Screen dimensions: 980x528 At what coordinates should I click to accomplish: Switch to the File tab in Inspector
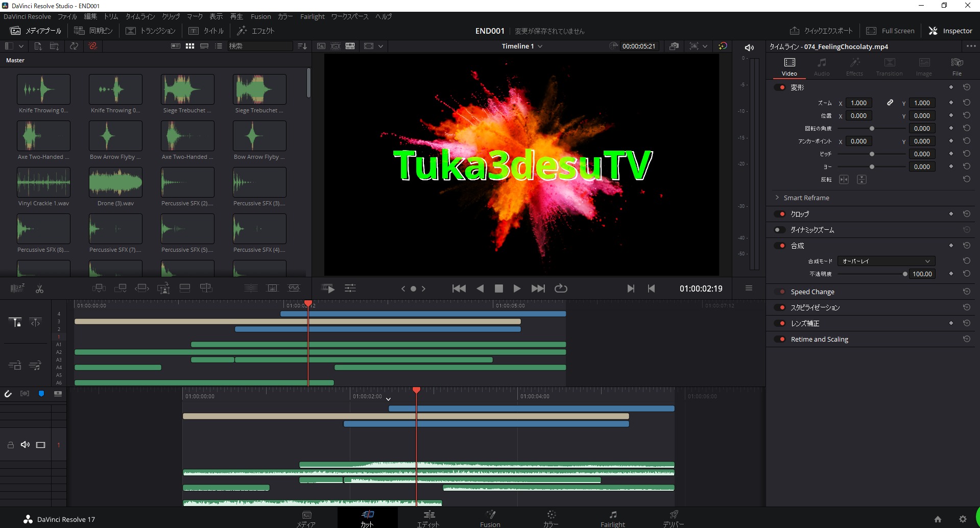click(957, 66)
